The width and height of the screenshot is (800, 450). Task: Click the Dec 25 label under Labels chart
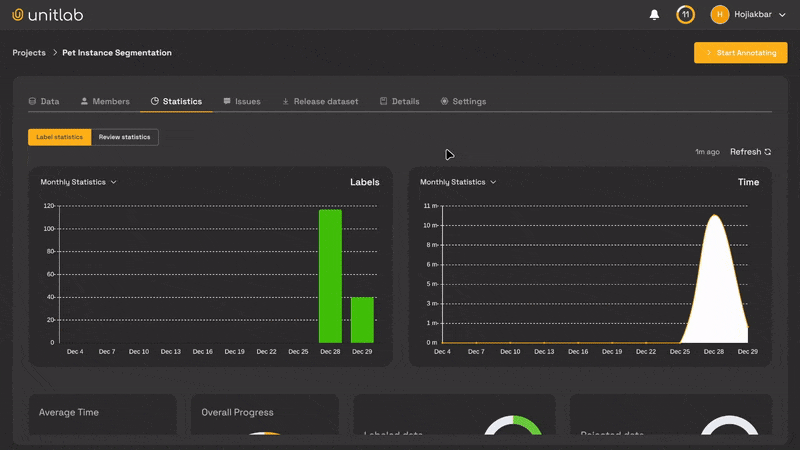pos(298,352)
